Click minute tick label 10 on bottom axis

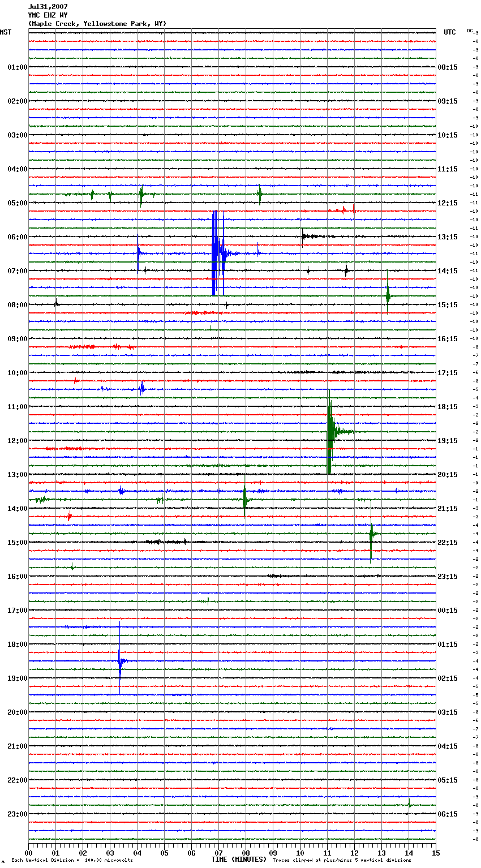point(300,852)
